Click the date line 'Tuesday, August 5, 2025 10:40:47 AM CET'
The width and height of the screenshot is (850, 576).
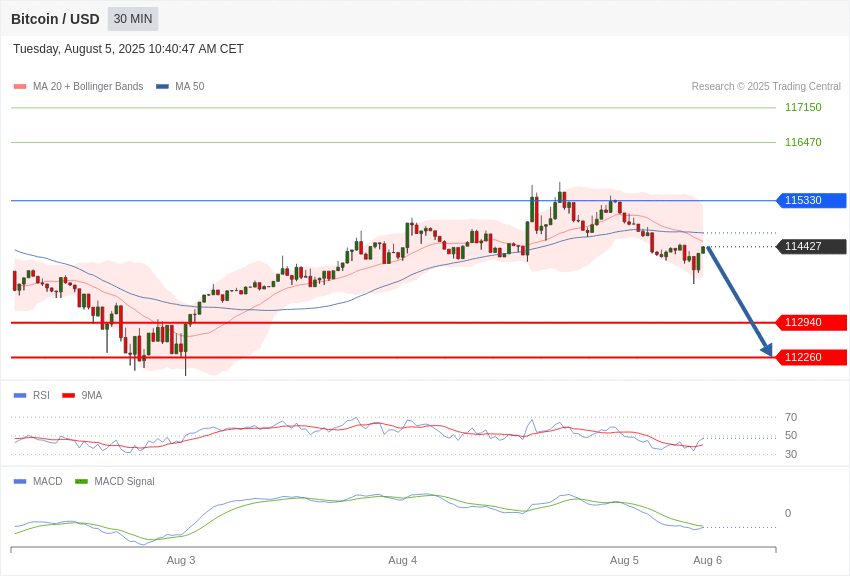coord(128,49)
